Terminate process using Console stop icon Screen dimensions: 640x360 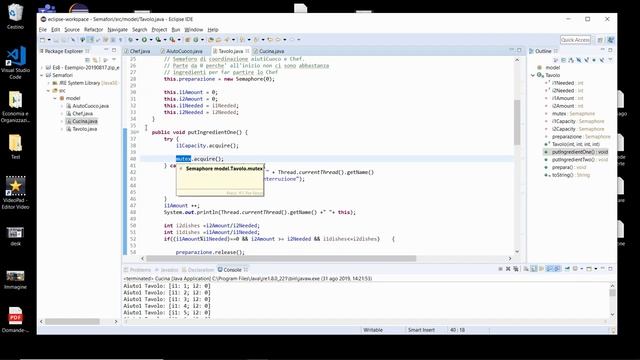tap(501, 269)
